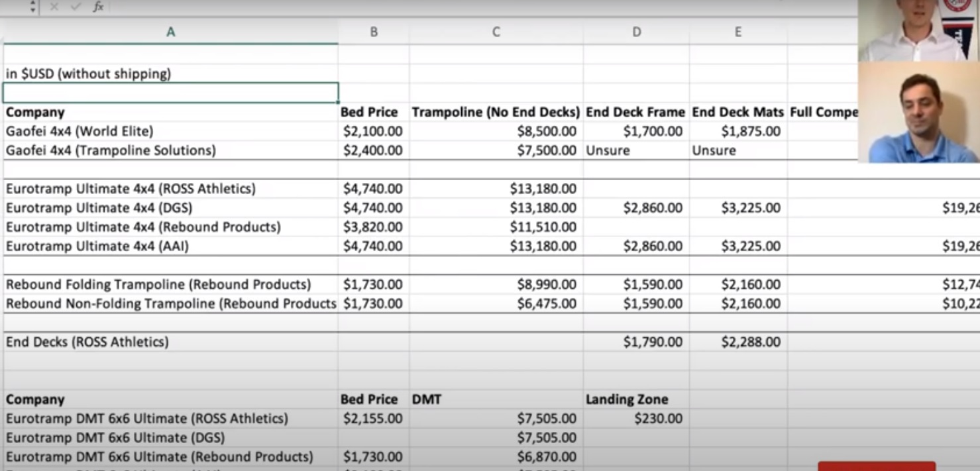
Task: Select $4,740.00 in the Eurotramp 4x4 AAI row
Action: click(x=374, y=246)
